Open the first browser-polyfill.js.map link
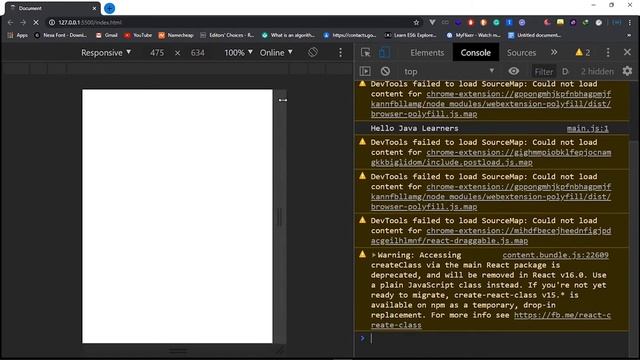 tap(491, 104)
